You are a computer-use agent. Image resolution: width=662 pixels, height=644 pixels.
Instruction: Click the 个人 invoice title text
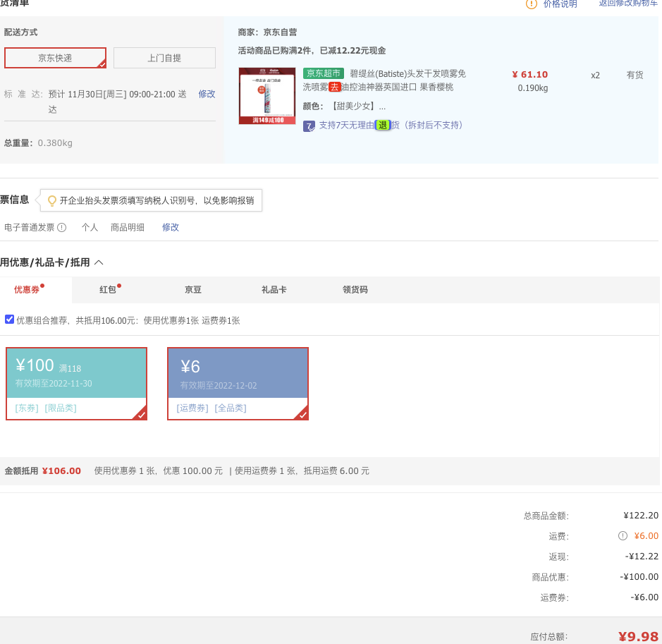pos(90,227)
